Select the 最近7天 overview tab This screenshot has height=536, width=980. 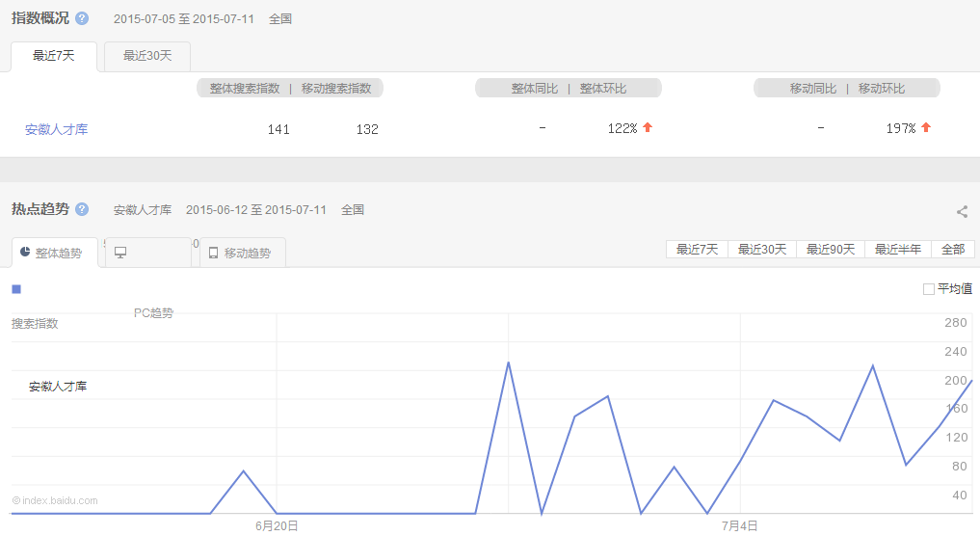[54, 56]
